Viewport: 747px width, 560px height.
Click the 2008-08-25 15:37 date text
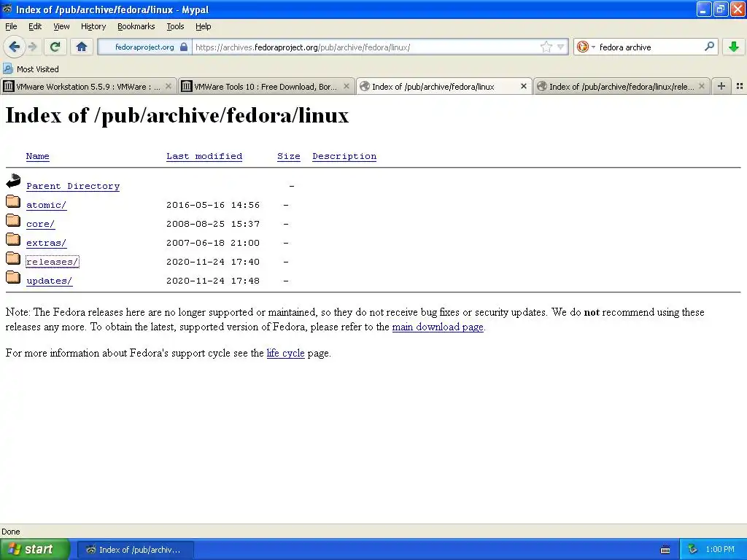[213, 224]
